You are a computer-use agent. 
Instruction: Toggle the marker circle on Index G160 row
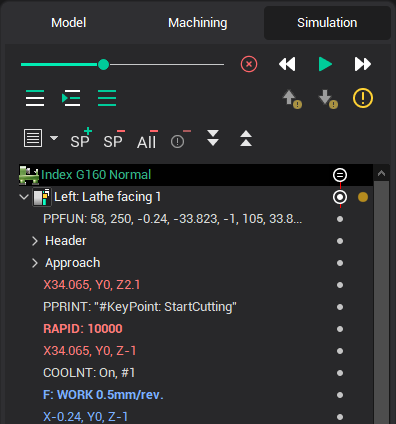click(340, 175)
